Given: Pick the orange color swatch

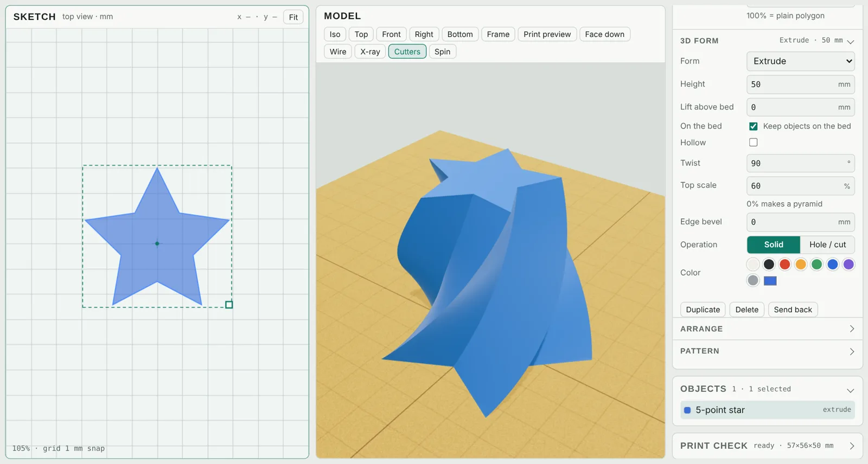Looking at the screenshot, I should tap(801, 264).
